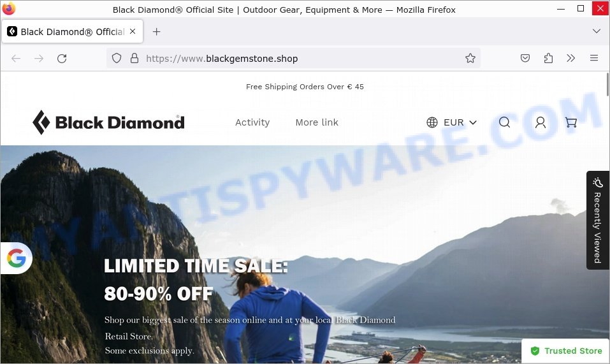Click the Google G floating badge
The width and height of the screenshot is (610, 364).
pyautogui.click(x=17, y=258)
